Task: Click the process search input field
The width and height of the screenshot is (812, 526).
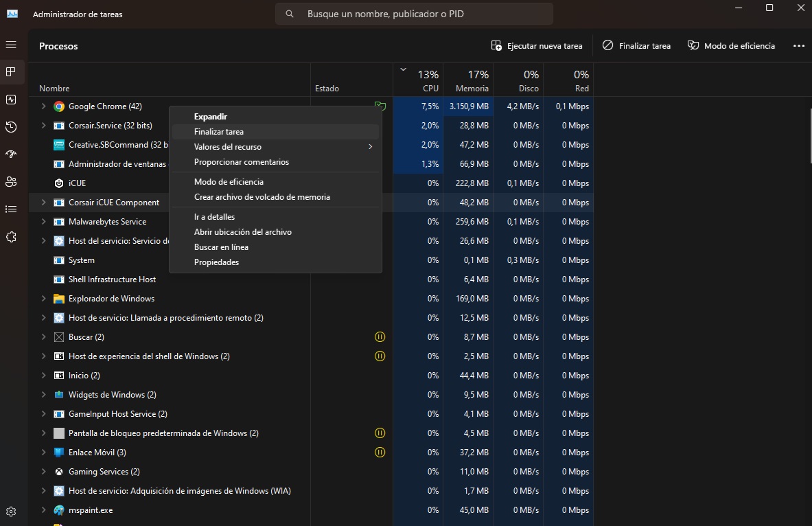Action: click(x=415, y=14)
